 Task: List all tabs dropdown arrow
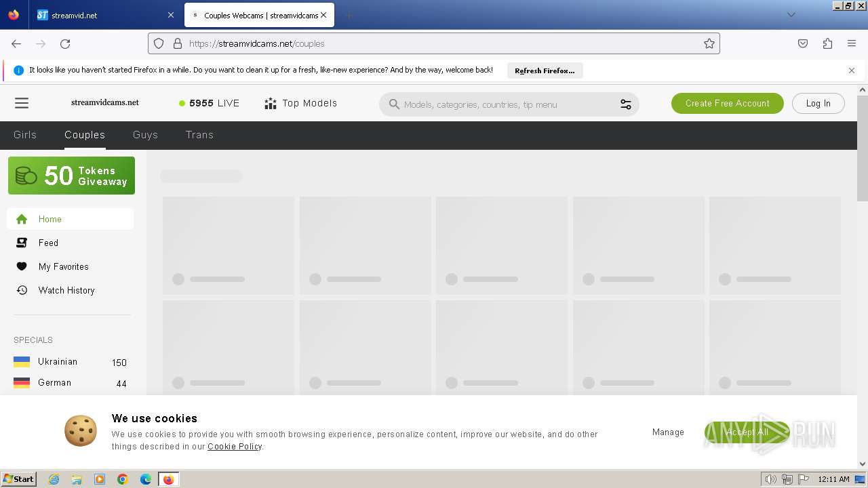tap(791, 15)
